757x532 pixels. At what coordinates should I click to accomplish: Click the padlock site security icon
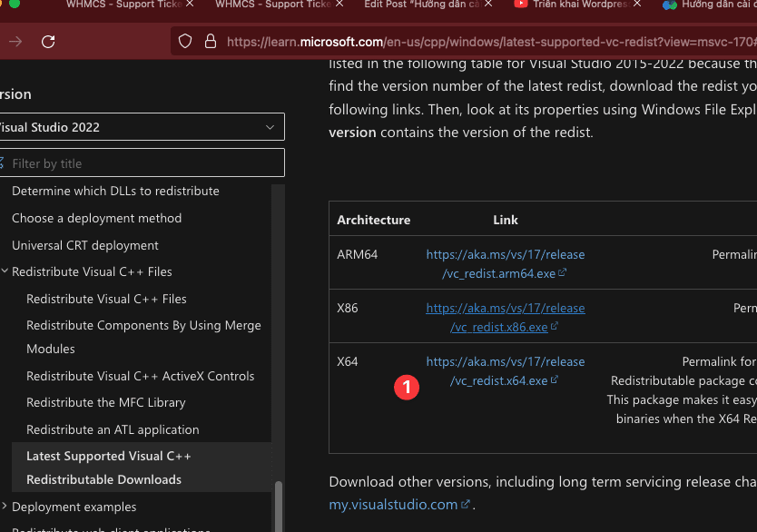[210, 42]
